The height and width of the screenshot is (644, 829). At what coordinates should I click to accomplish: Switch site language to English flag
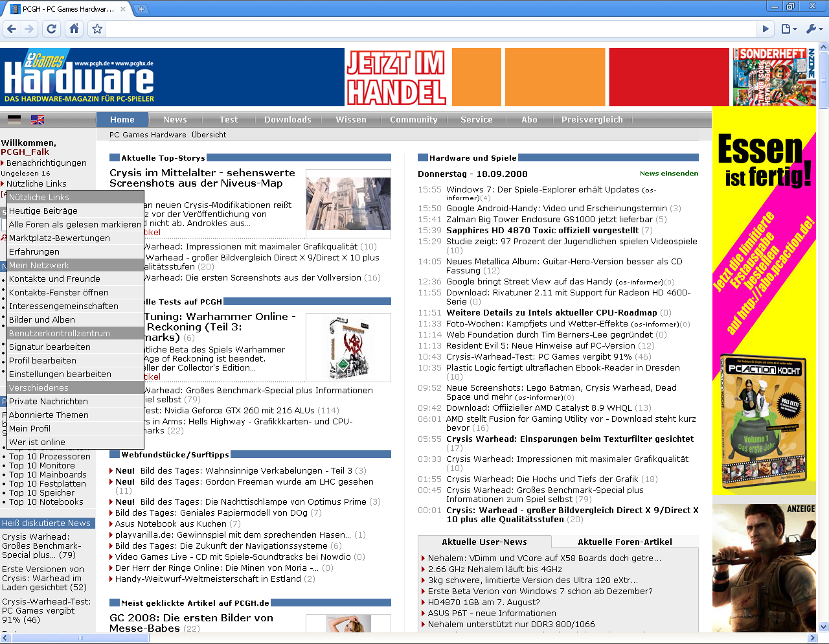point(38,120)
